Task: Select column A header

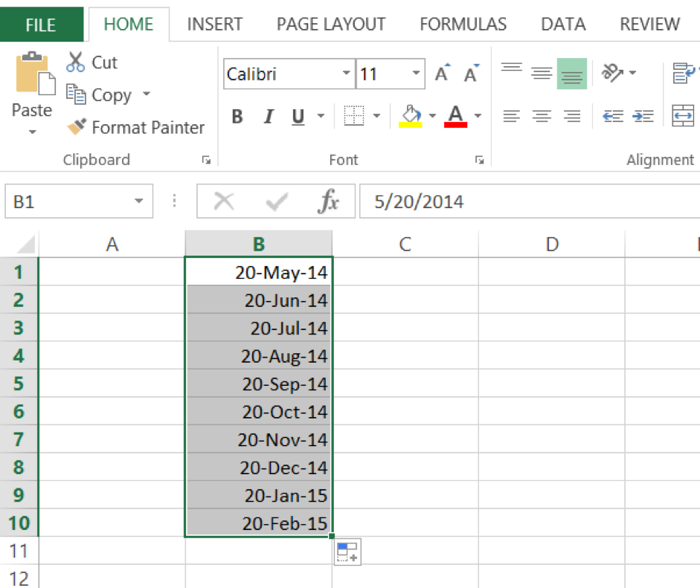Action: [112, 244]
